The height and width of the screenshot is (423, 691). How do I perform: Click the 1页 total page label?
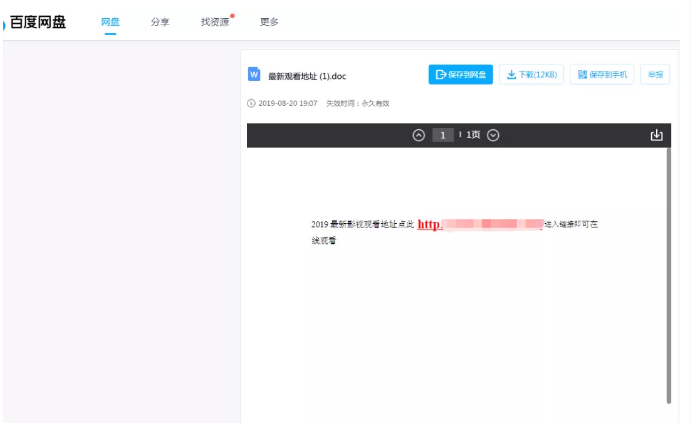coord(473,135)
